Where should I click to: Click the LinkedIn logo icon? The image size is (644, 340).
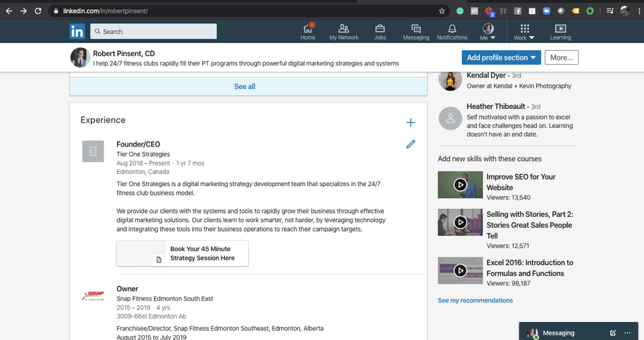[77, 31]
